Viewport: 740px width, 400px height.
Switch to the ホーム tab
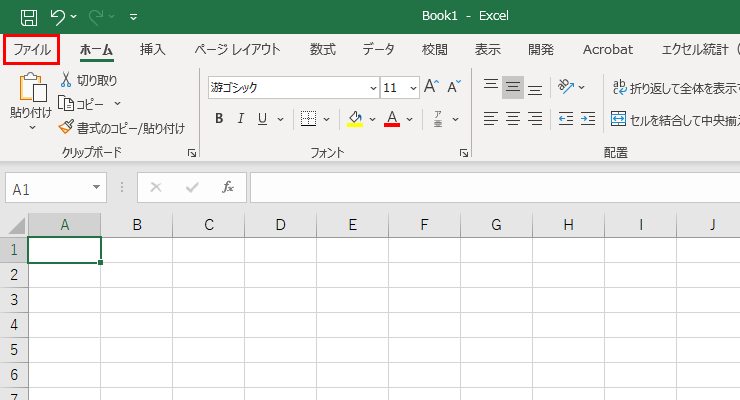(x=96, y=50)
